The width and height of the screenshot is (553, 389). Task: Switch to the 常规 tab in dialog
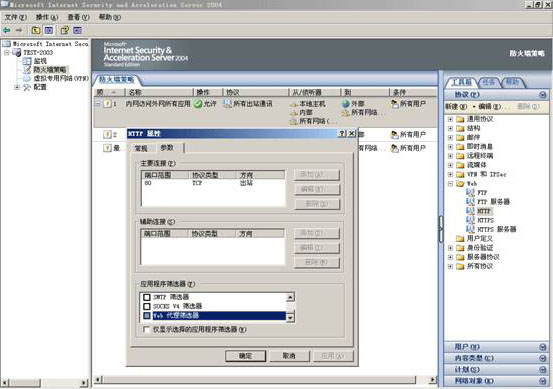pyautogui.click(x=141, y=148)
